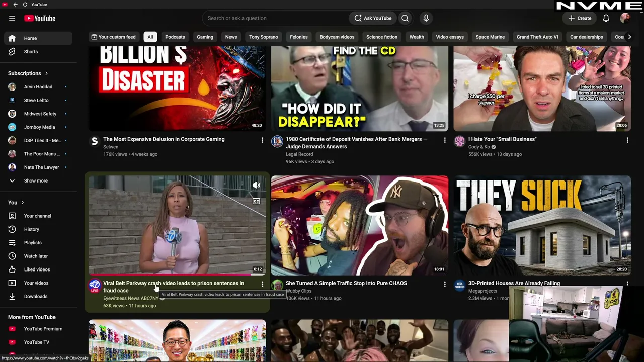Click the search magnifier button
Image resolution: width=644 pixels, height=362 pixels.
pos(405,18)
